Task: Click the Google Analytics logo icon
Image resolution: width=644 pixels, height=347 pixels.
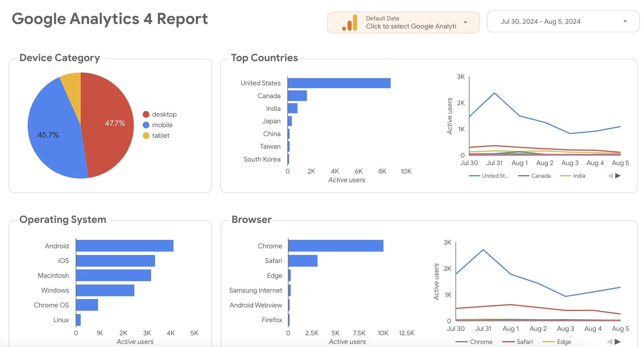Action: [x=350, y=23]
